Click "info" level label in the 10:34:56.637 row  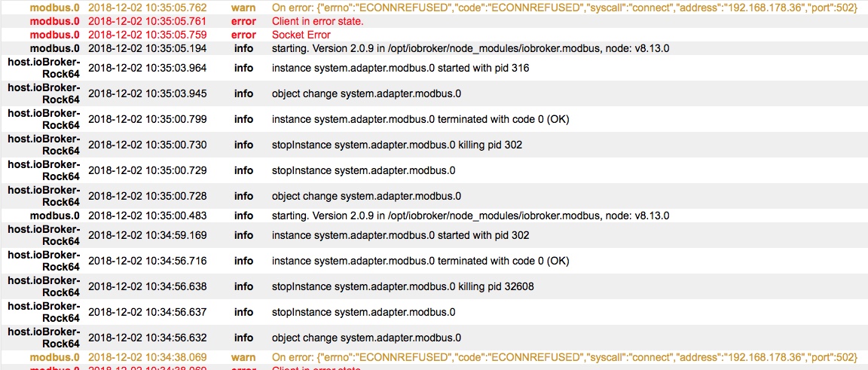[243, 312]
